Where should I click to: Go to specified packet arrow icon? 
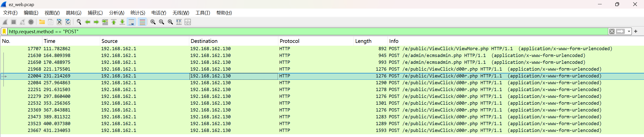tap(105, 22)
